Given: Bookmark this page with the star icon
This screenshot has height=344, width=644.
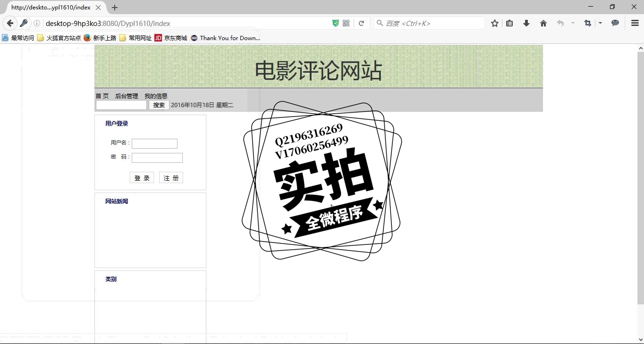Looking at the screenshot, I should tap(495, 23).
